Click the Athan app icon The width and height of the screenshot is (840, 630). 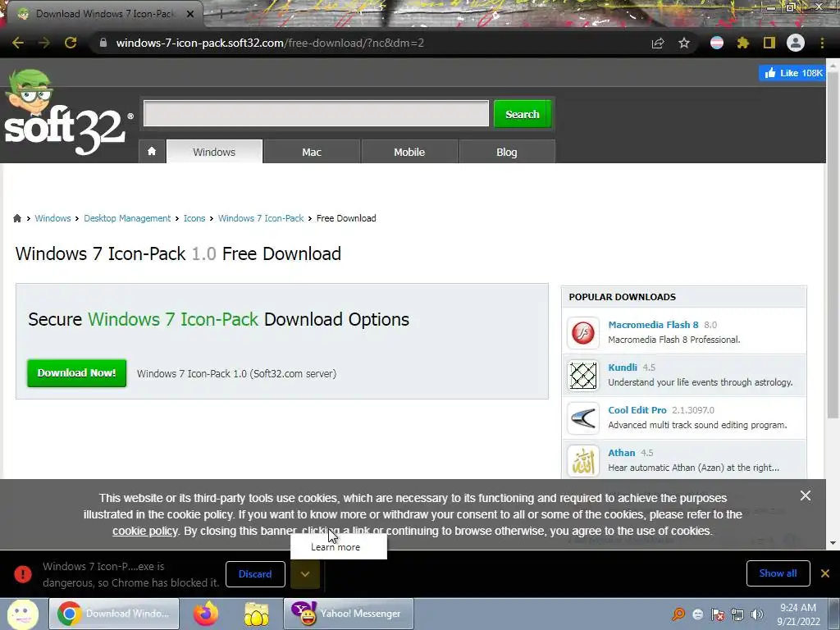click(583, 461)
